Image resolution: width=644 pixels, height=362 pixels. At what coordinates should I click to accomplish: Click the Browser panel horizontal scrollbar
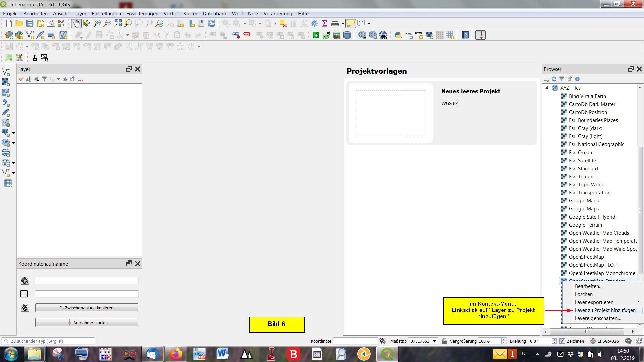[x=587, y=331]
